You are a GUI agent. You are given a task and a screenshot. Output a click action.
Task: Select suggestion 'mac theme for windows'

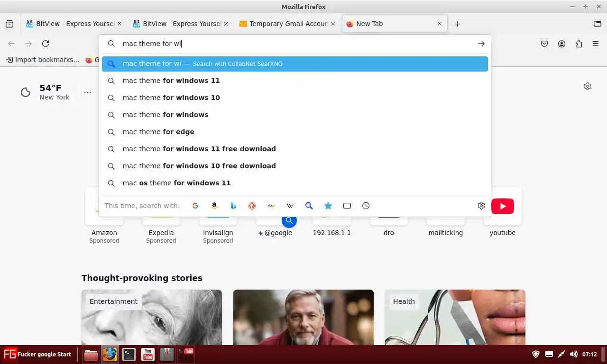click(x=295, y=115)
